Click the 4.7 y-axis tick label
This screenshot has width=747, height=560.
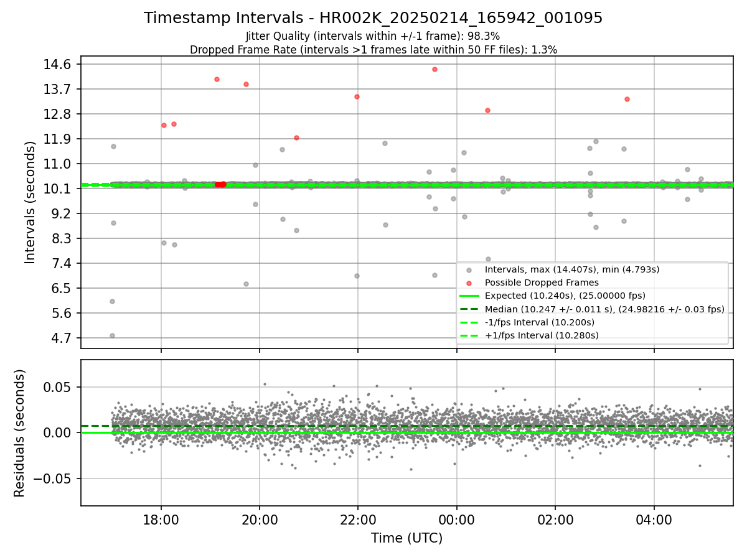click(62, 338)
